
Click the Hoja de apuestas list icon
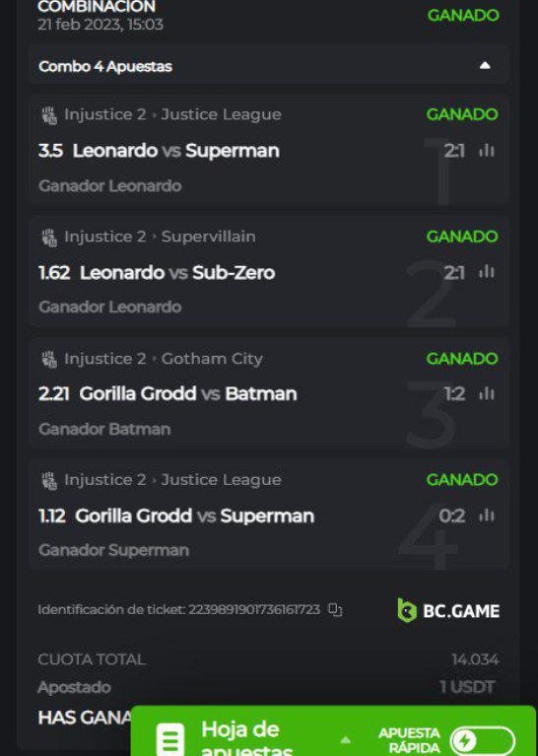tap(170, 739)
